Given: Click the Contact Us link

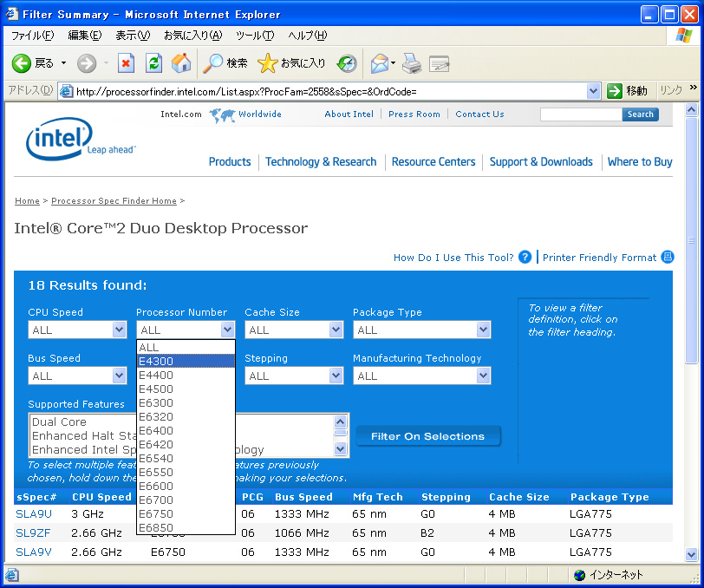Looking at the screenshot, I should [x=480, y=114].
